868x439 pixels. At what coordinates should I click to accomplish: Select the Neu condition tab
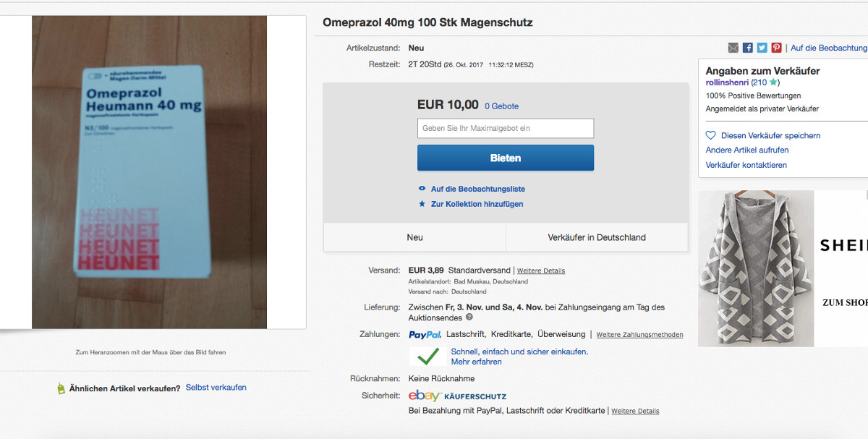click(x=414, y=237)
